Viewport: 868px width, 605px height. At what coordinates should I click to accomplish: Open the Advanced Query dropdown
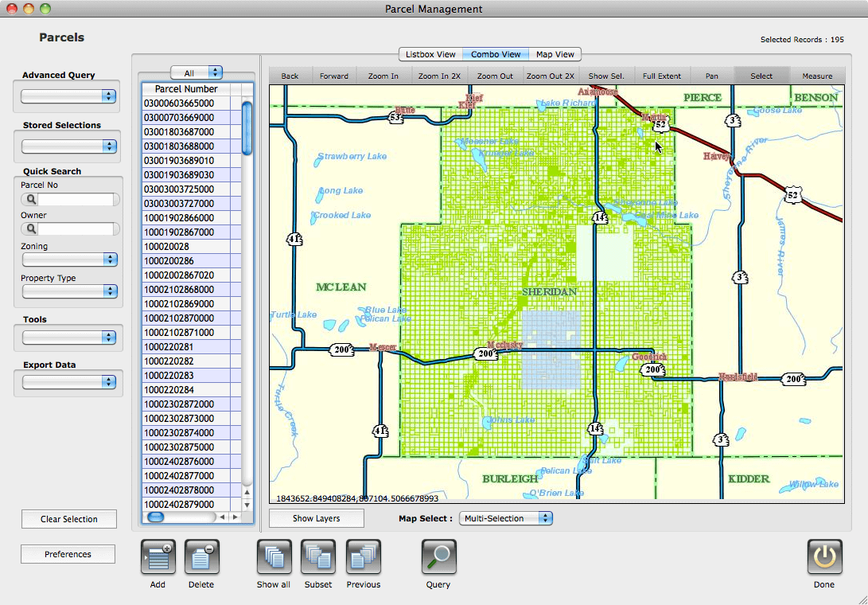click(68, 96)
